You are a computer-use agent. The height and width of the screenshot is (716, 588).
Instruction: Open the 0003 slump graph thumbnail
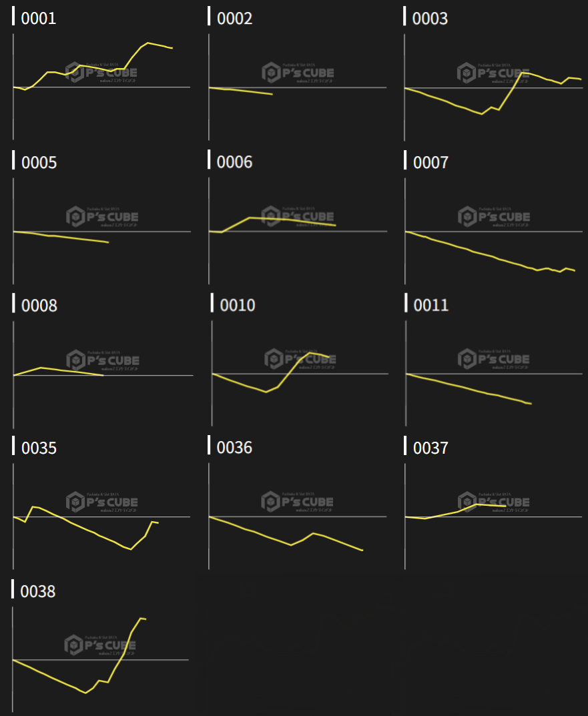pyautogui.click(x=493, y=87)
